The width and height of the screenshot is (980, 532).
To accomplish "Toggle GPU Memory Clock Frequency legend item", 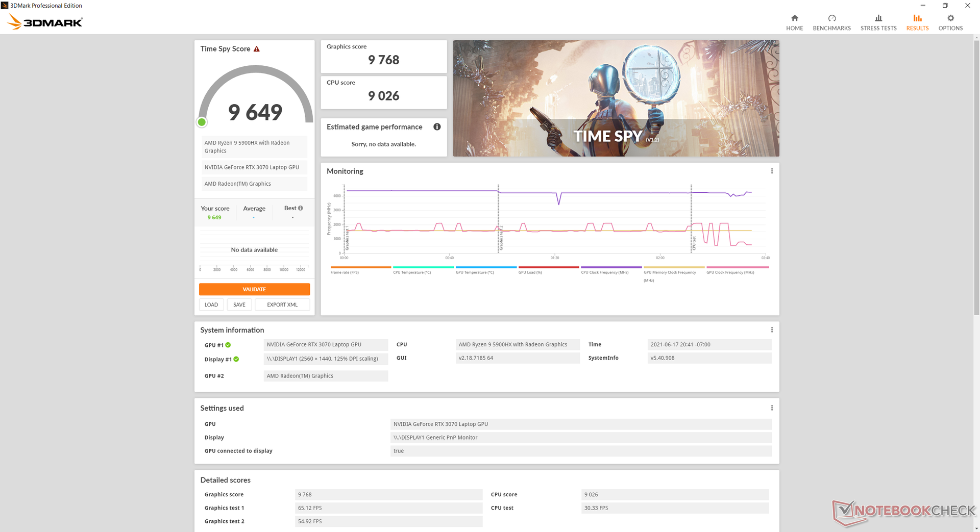I will 674,274.
